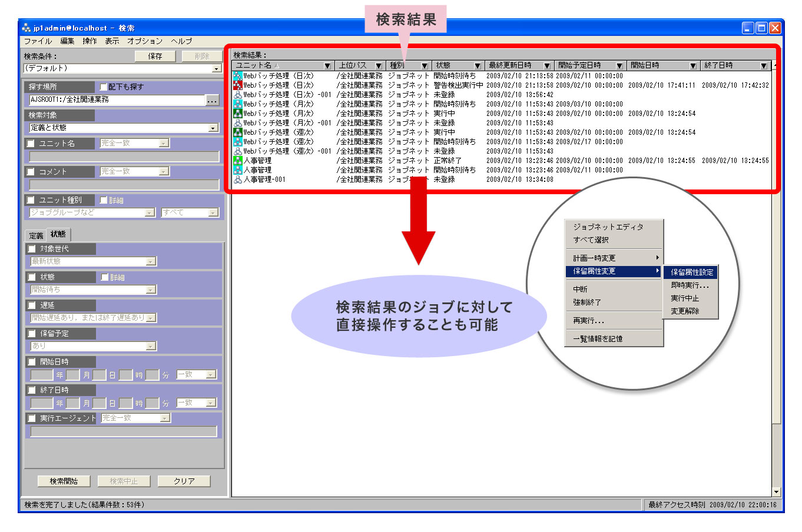Switch to the 定義 tab
The image size is (802, 532).
(x=36, y=235)
